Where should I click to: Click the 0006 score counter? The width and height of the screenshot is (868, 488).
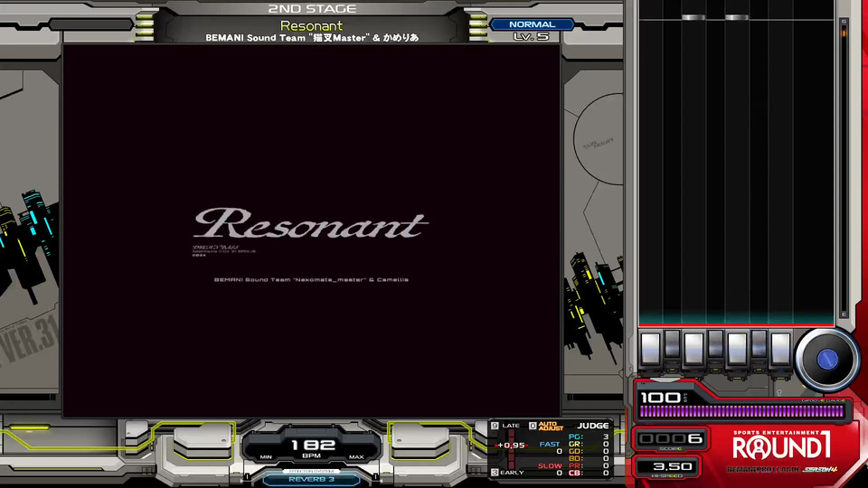670,439
